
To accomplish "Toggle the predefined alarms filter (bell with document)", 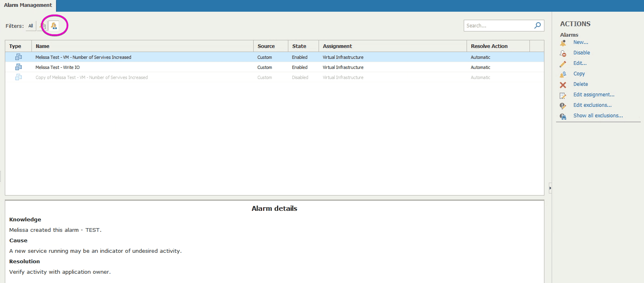I will pyautogui.click(x=43, y=26).
